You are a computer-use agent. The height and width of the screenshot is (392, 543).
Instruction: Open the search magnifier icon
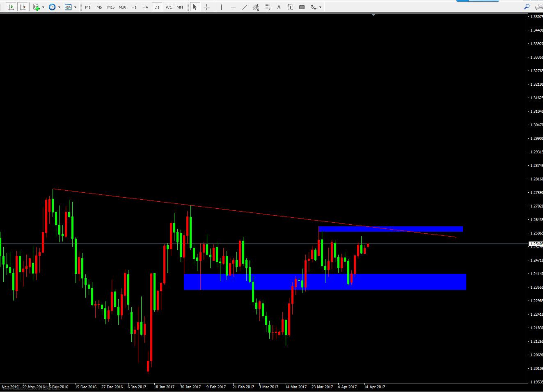(x=527, y=7)
